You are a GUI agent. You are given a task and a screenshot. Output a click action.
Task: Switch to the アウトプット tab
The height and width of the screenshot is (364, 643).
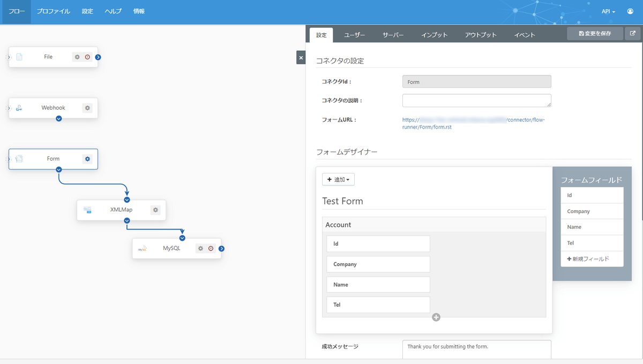coord(481,35)
